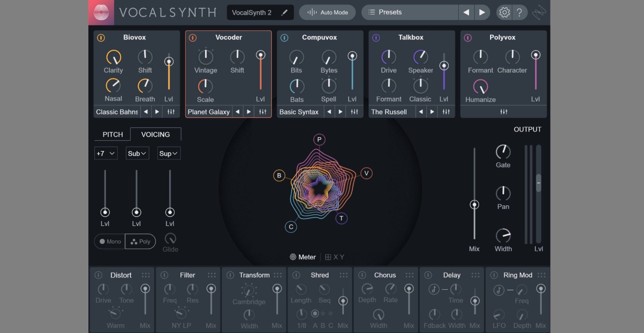The height and width of the screenshot is (333, 644).
Task: Switch voicing mode to Mono
Action: point(109,241)
